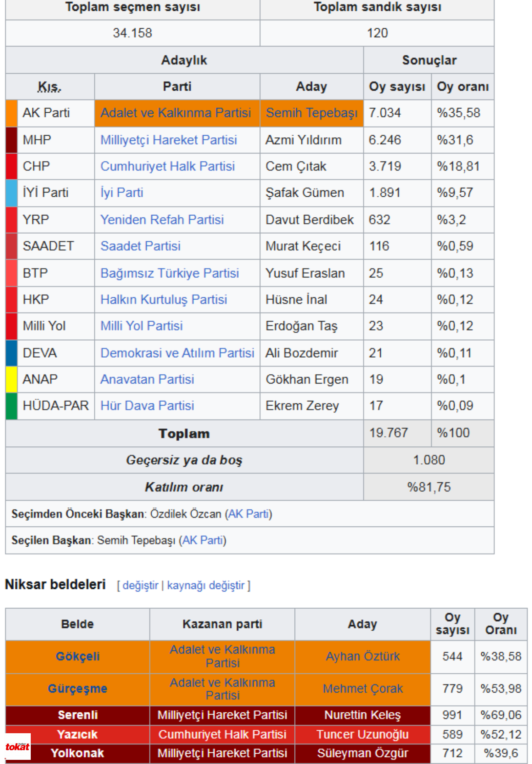Open the Adalet ve Kalkınma Partisi link
The width and height of the screenshot is (532, 764).
pos(175,113)
